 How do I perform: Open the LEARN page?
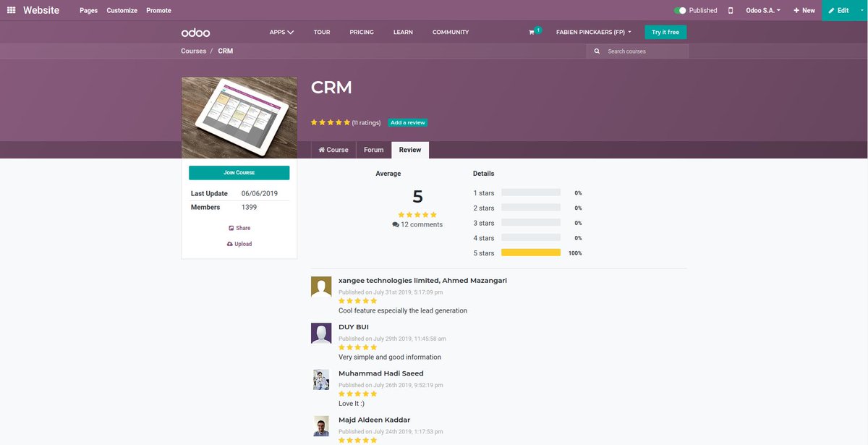coord(403,32)
